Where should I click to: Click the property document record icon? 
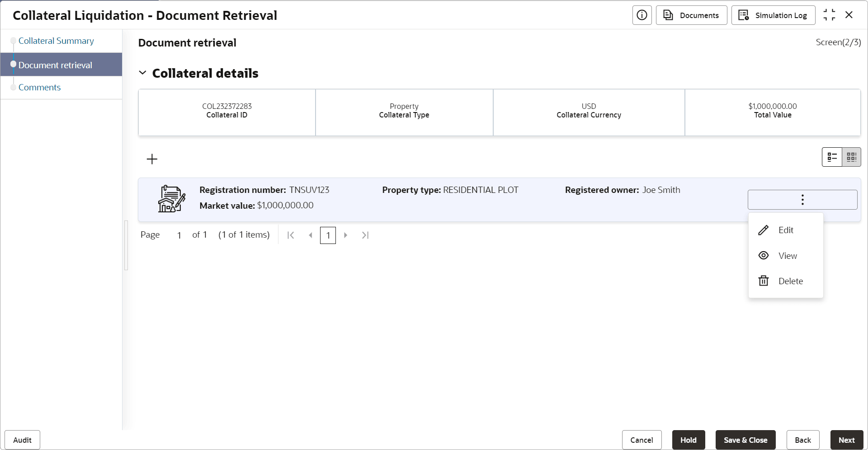(x=171, y=198)
